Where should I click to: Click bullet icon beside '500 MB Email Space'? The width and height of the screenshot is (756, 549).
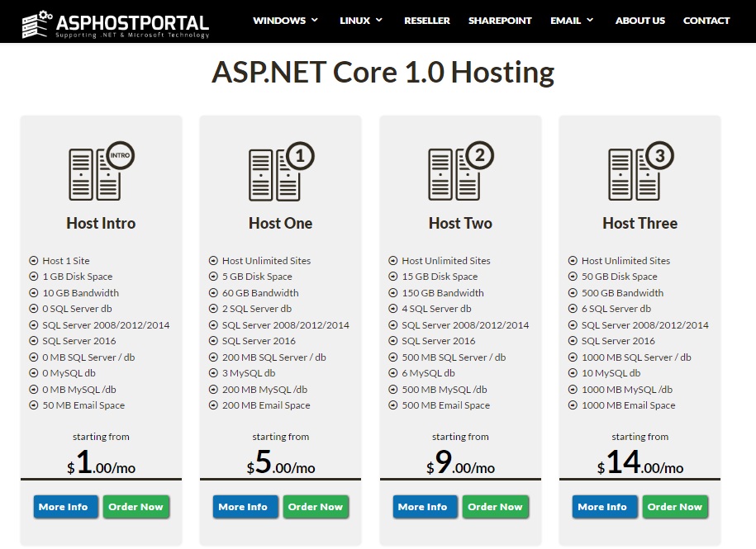coord(393,405)
